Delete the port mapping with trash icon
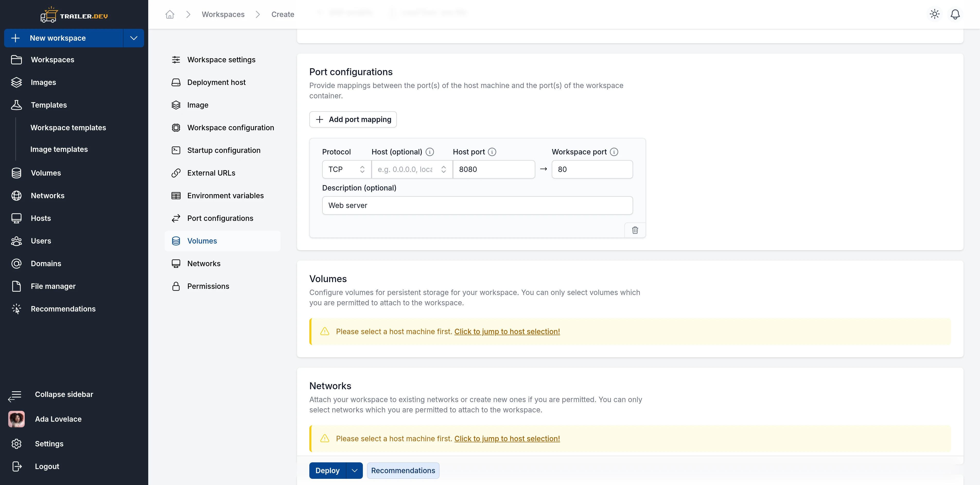Screen dimensions: 980x485 635,230
